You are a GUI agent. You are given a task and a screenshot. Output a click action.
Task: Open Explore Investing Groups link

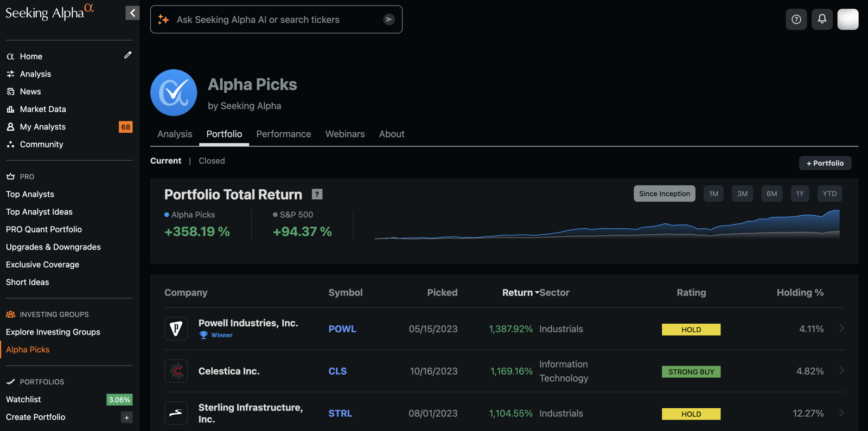(x=53, y=332)
